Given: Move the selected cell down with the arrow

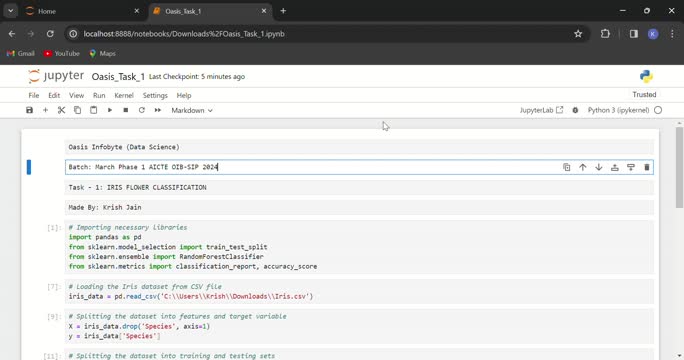Looking at the screenshot, I should tap(598, 167).
